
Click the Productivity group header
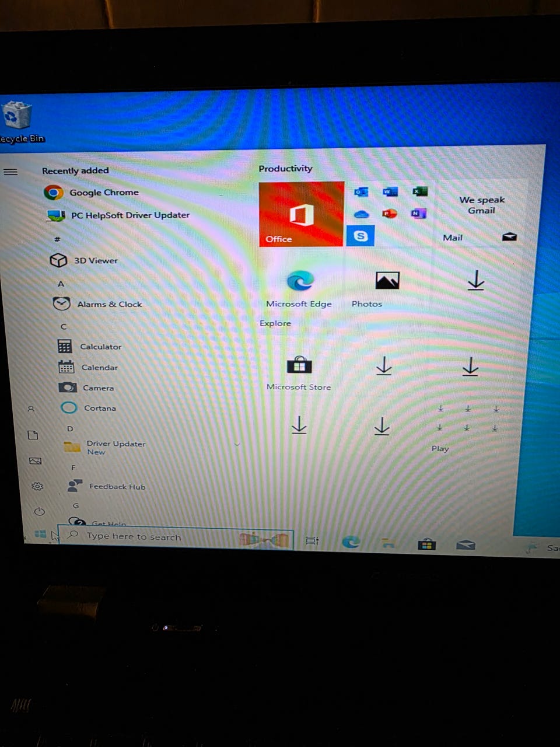pyautogui.click(x=285, y=169)
